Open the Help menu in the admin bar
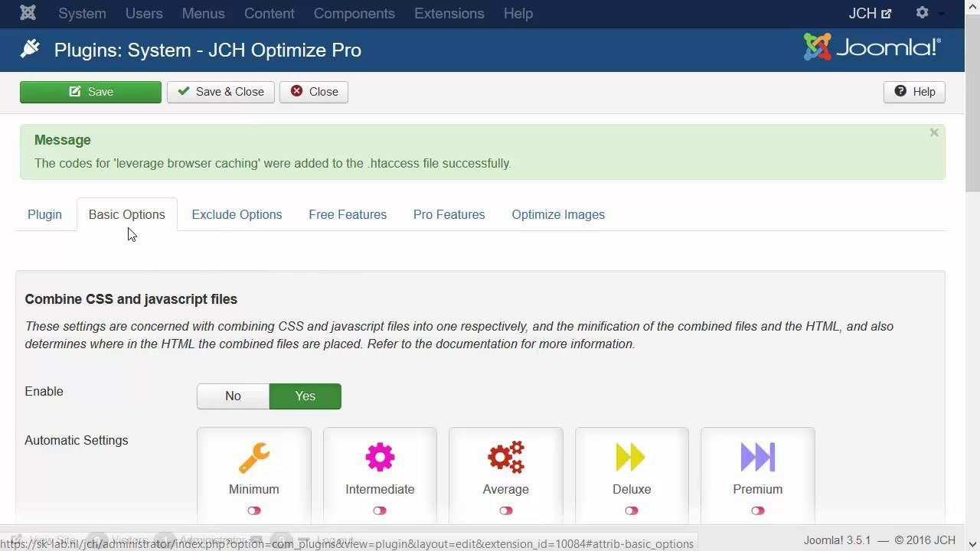The height and width of the screenshot is (551, 980). point(518,13)
